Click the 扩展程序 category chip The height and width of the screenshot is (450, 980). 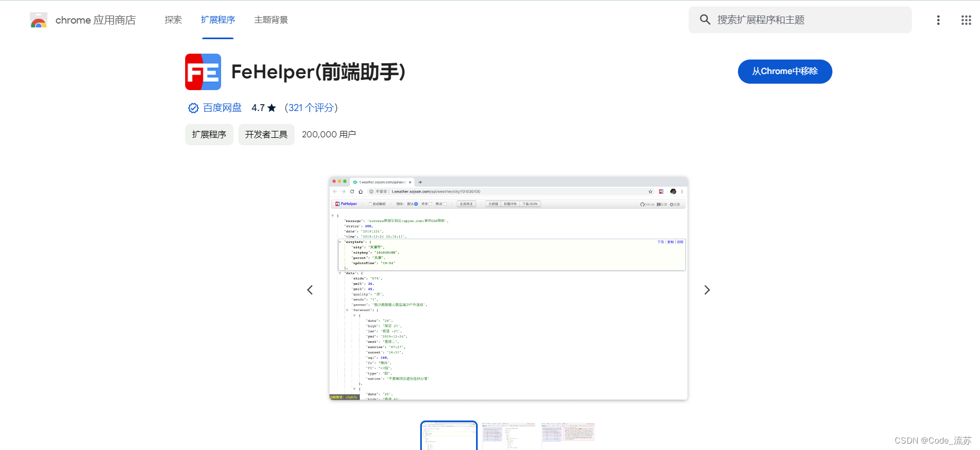click(x=209, y=135)
